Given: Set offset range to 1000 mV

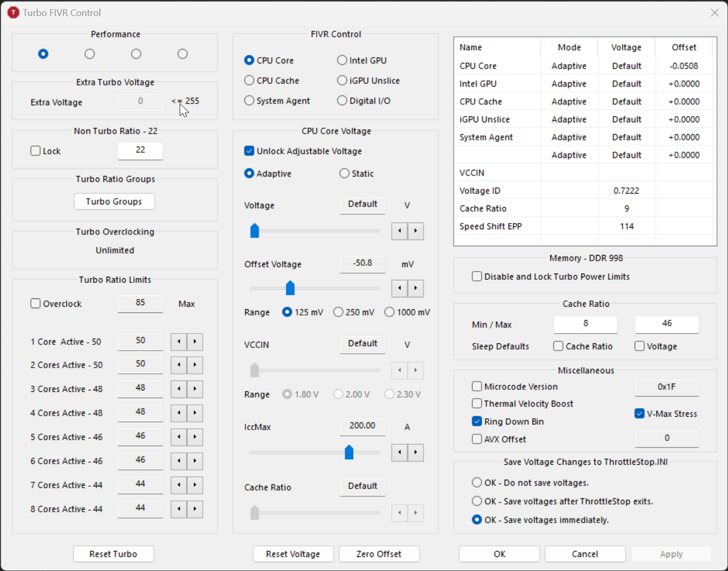Looking at the screenshot, I should 407,312.
